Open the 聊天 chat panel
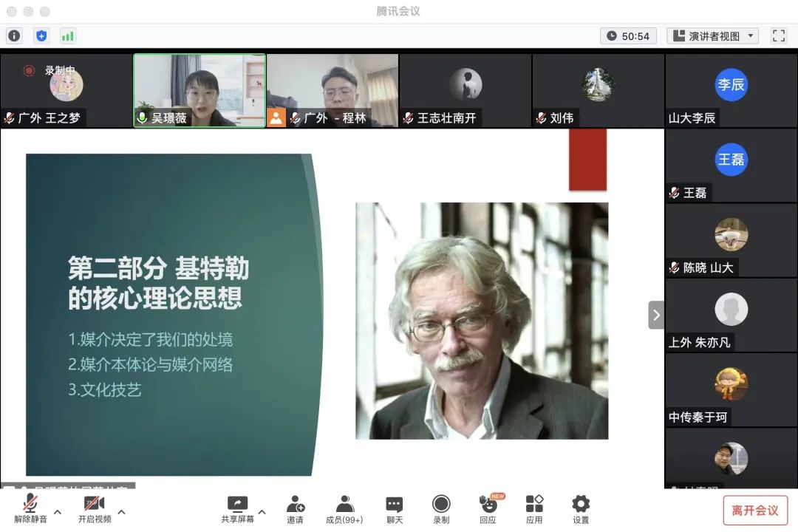This screenshot has width=798, height=532. pos(395,509)
